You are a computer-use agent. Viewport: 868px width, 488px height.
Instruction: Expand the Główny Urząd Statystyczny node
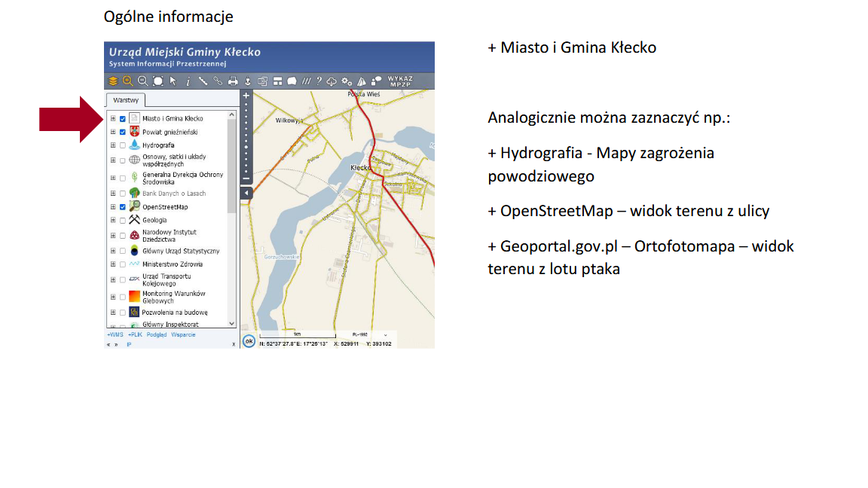pos(113,251)
